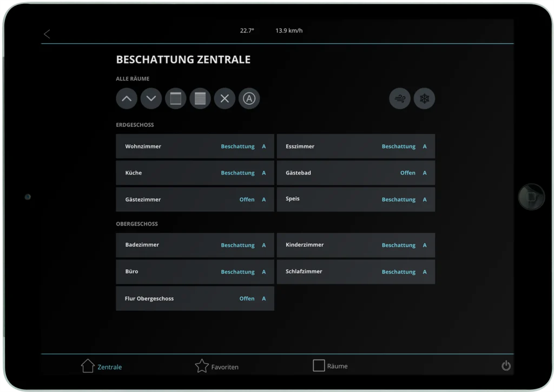Open Beschattung settings for Küche

click(238, 172)
